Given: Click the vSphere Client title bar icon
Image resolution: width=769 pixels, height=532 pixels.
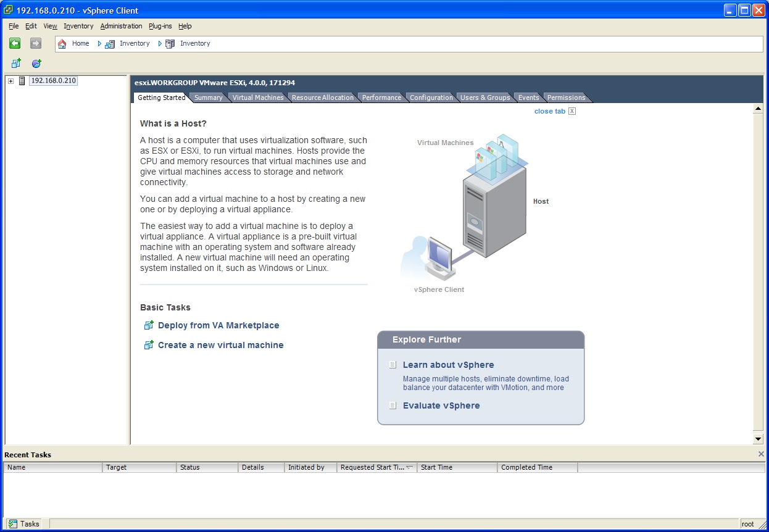Looking at the screenshot, I should click(9, 10).
